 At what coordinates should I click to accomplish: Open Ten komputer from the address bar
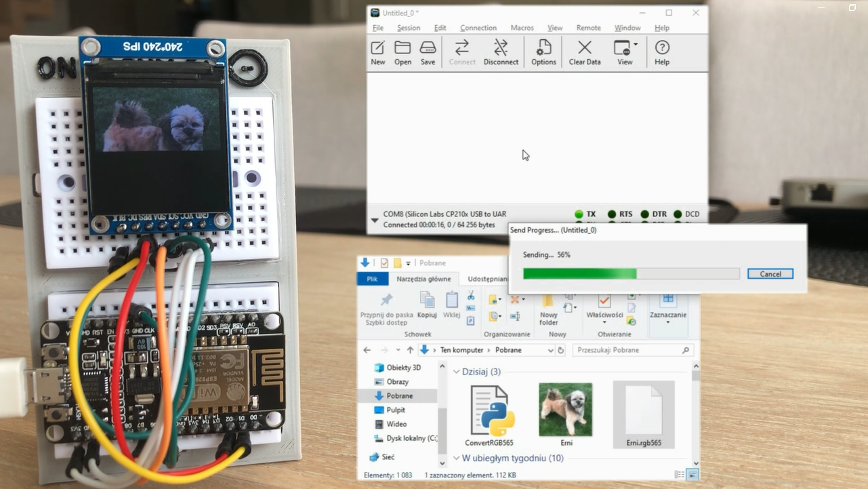pos(461,350)
